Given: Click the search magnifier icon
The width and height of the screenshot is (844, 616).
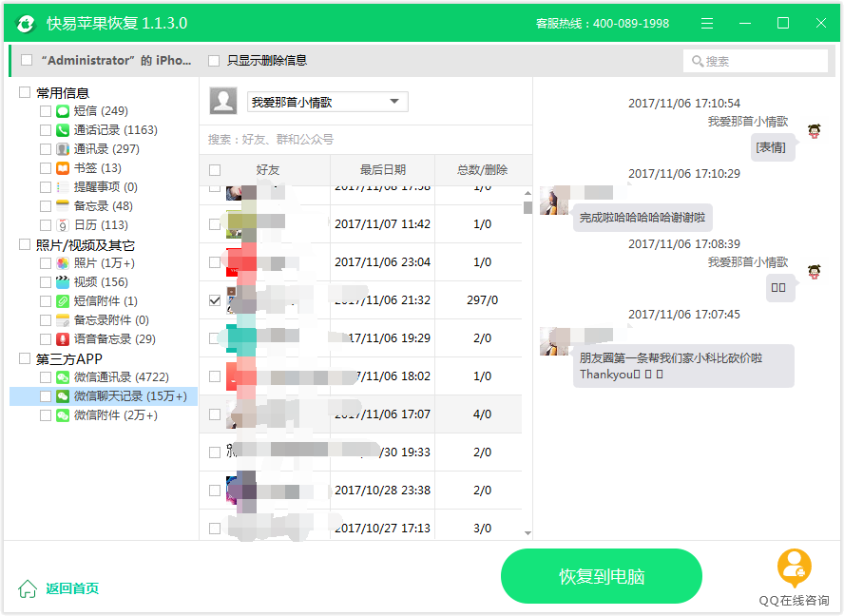Looking at the screenshot, I should tap(697, 62).
